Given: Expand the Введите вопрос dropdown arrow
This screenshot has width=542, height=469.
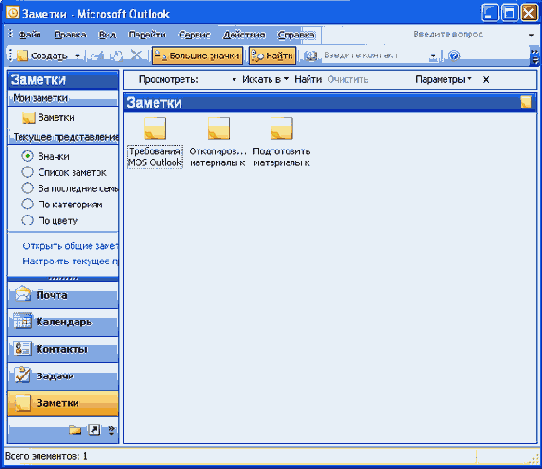Looking at the screenshot, I should click(531, 35).
